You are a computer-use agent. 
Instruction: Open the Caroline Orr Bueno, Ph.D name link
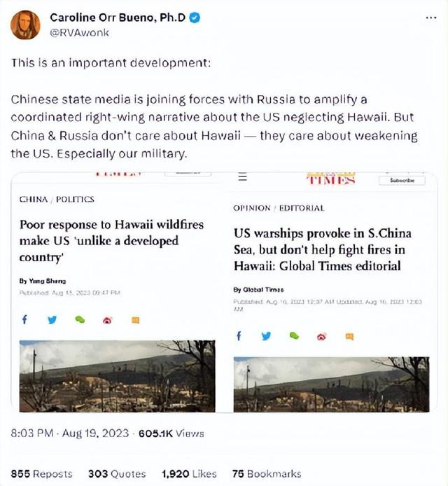pos(118,18)
